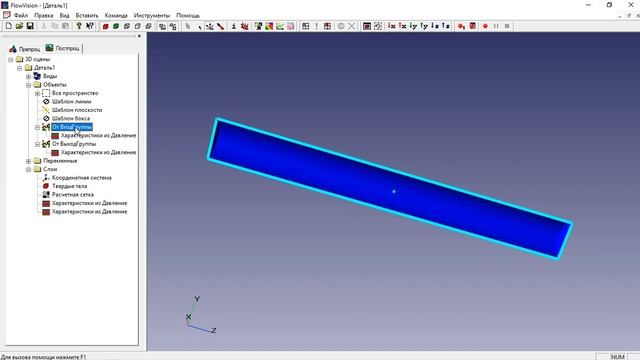Select Характеристики из Давление under От ВыходГруппы
Viewport: 640px width, 360px height.
coord(98,152)
